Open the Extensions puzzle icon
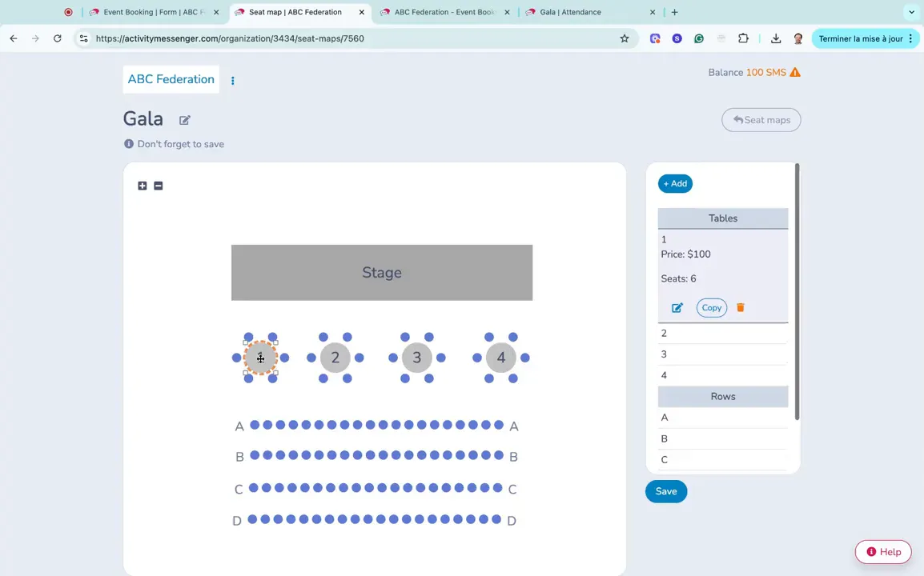Image resolution: width=924 pixels, height=576 pixels. 744,38
